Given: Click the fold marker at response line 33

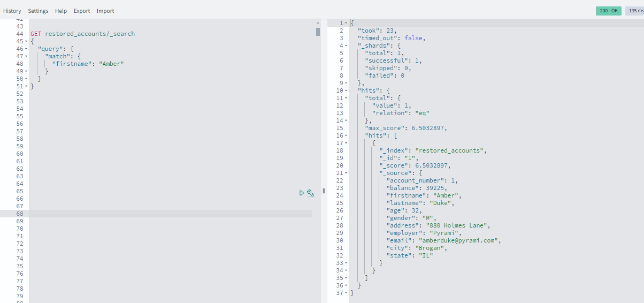Looking at the screenshot, I should point(346,263).
